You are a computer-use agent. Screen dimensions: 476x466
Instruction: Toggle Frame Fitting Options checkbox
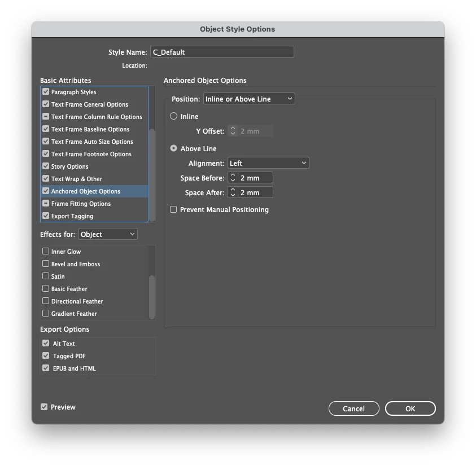(x=46, y=204)
